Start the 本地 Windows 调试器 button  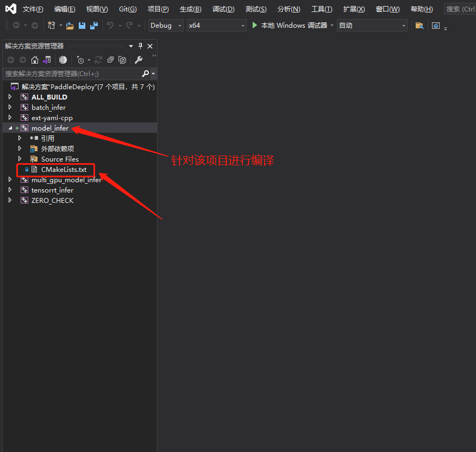[290, 26]
